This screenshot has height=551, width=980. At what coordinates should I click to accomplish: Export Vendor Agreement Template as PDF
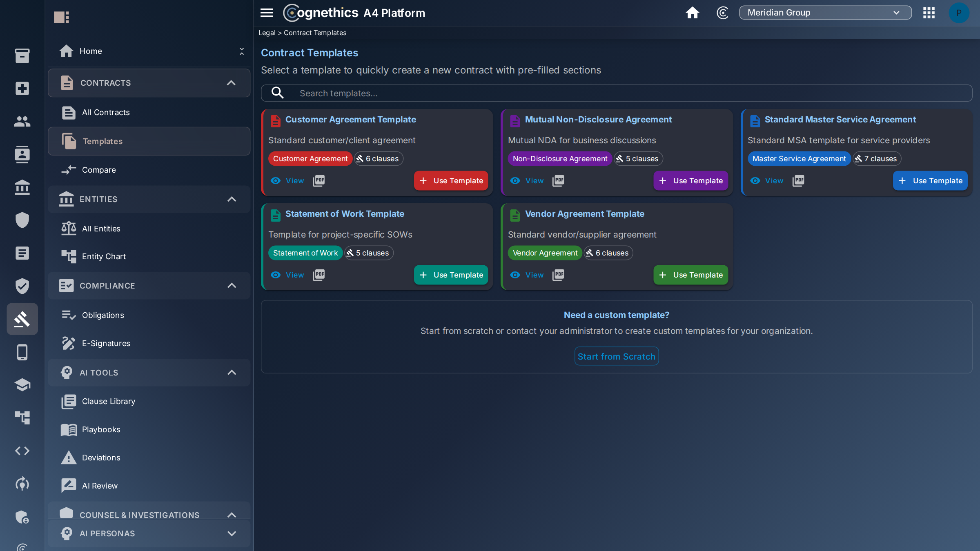[558, 275]
